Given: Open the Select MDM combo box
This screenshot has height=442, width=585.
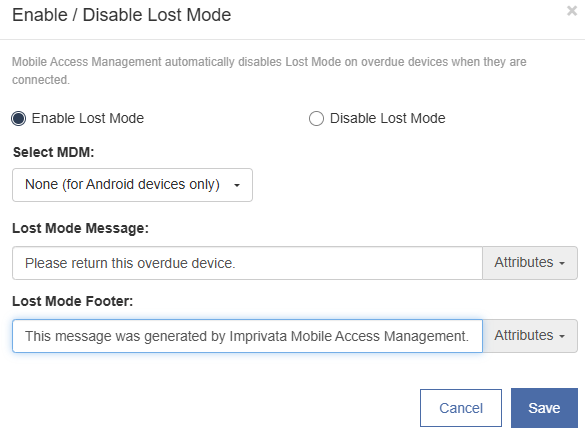Looking at the screenshot, I should 132,185.
